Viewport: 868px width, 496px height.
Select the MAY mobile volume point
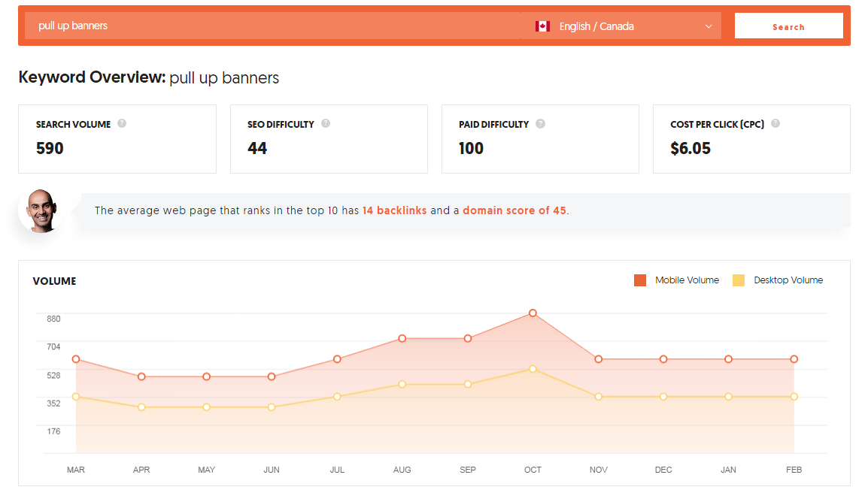click(207, 377)
